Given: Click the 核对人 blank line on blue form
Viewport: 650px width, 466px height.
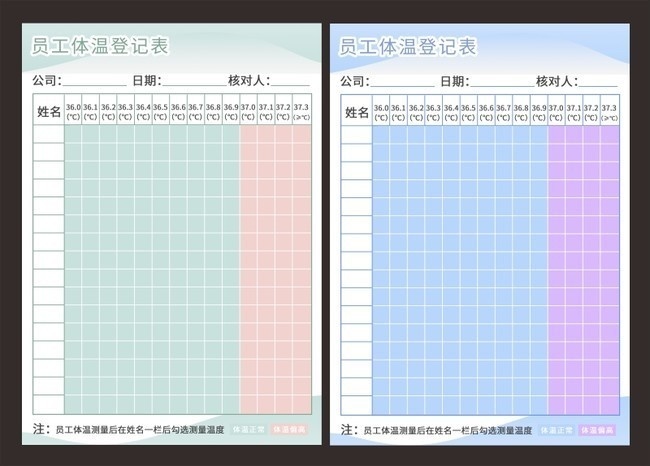Looking at the screenshot, I should click(599, 85).
